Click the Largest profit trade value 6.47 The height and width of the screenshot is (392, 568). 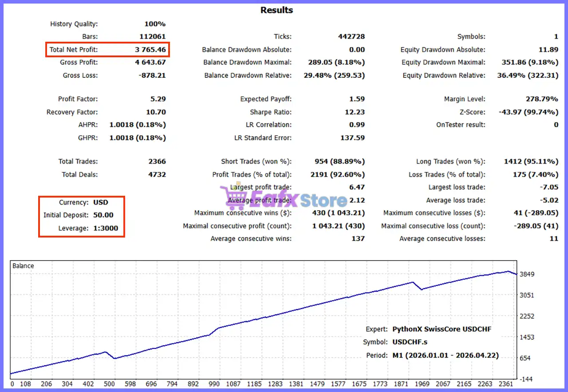tap(358, 187)
